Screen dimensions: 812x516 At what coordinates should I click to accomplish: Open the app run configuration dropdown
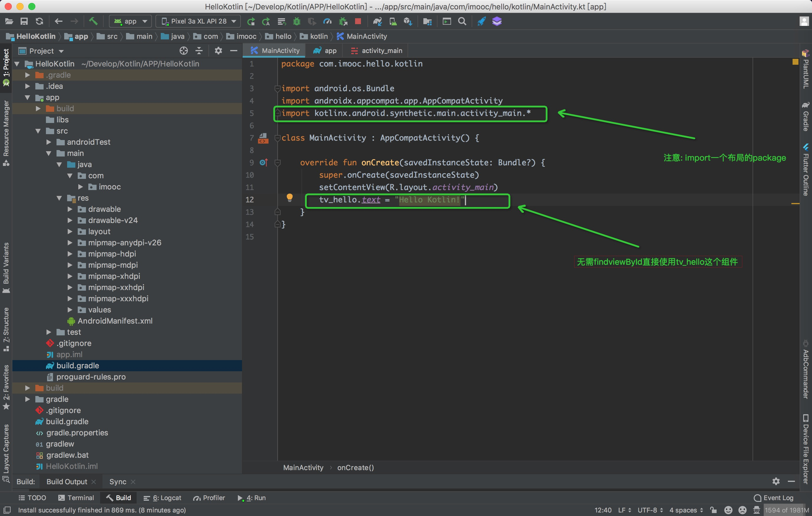130,21
